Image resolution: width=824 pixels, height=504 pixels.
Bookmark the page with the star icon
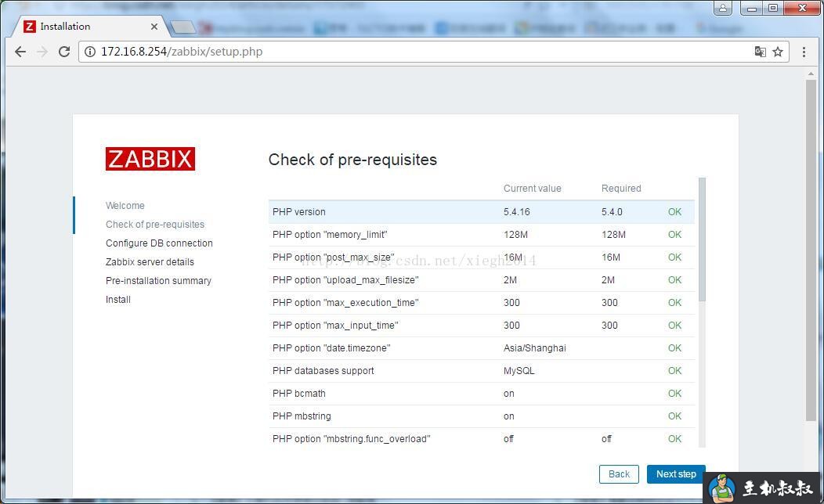[779, 51]
